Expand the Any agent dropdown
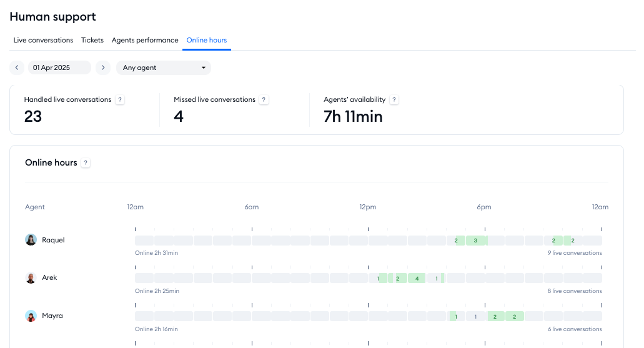Screen dimensions: 644x348 coord(164,67)
